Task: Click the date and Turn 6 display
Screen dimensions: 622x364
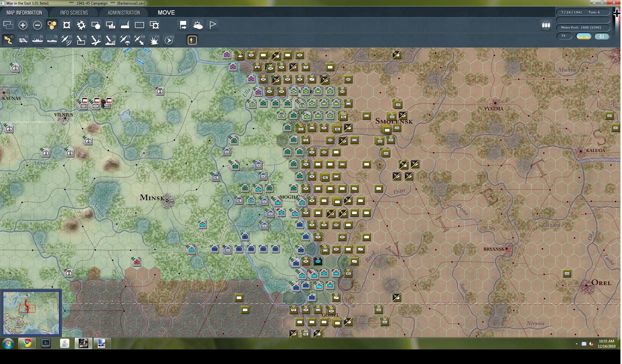Action: [x=583, y=12]
